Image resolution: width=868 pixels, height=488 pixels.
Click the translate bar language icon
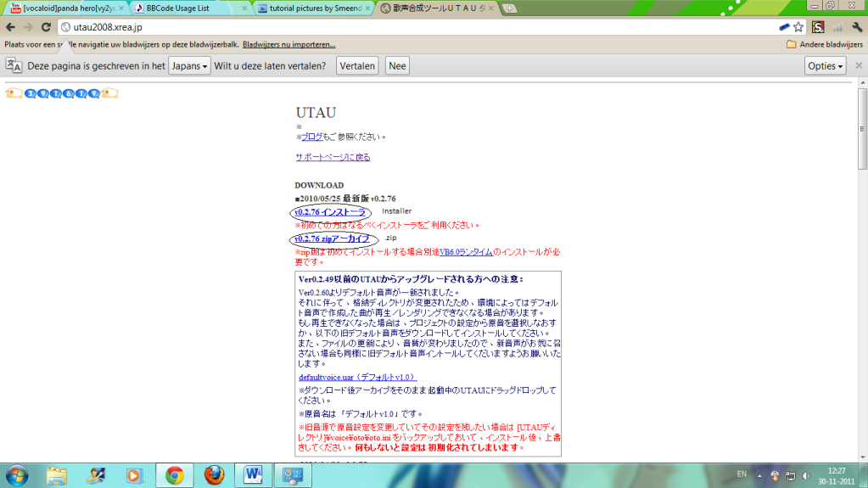[x=14, y=65]
